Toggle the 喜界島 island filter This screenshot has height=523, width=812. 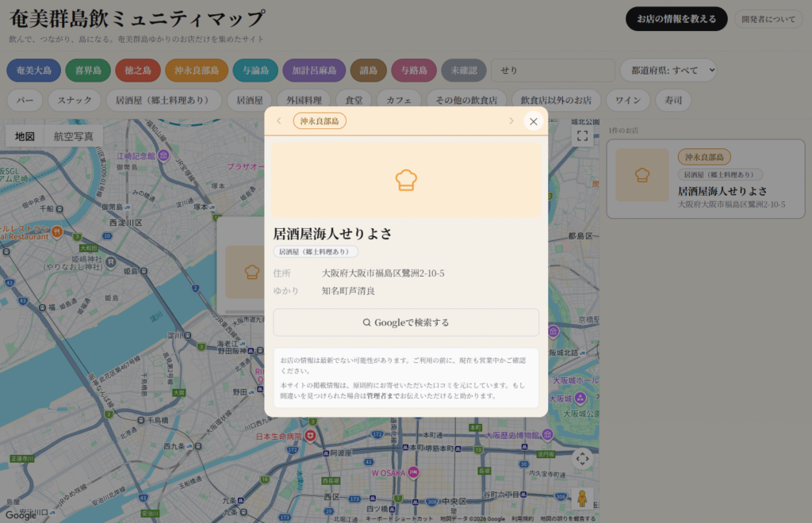[x=88, y=71]
